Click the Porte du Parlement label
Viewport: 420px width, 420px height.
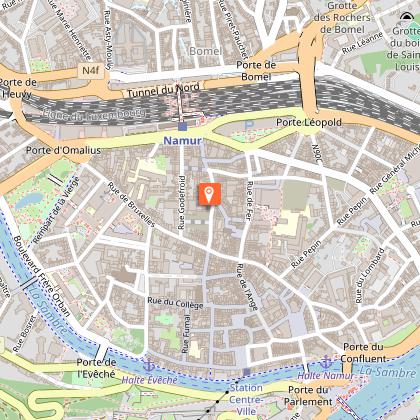tap(308, 396)
